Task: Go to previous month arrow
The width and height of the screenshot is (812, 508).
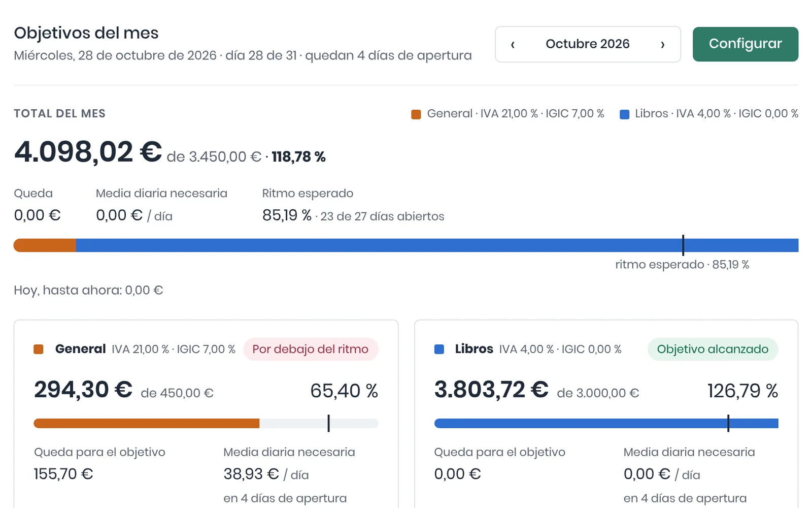Action: tap(513, 44)
